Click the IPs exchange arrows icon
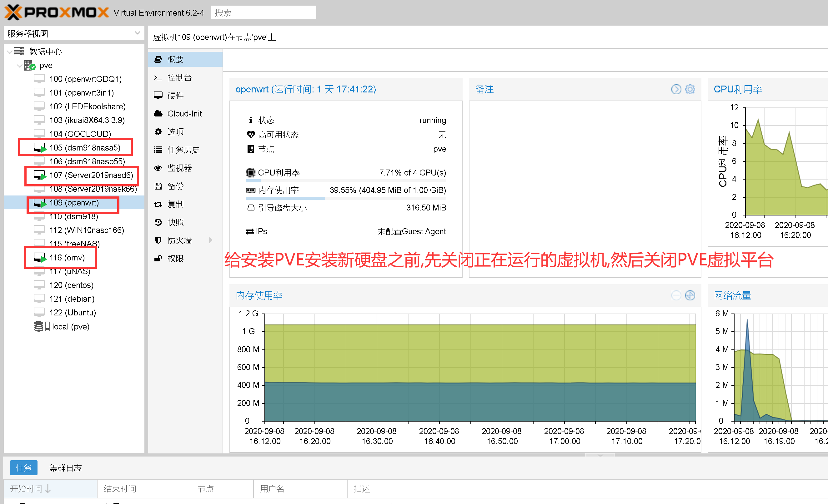Screen dimensions: 828x504 [250, 232]
